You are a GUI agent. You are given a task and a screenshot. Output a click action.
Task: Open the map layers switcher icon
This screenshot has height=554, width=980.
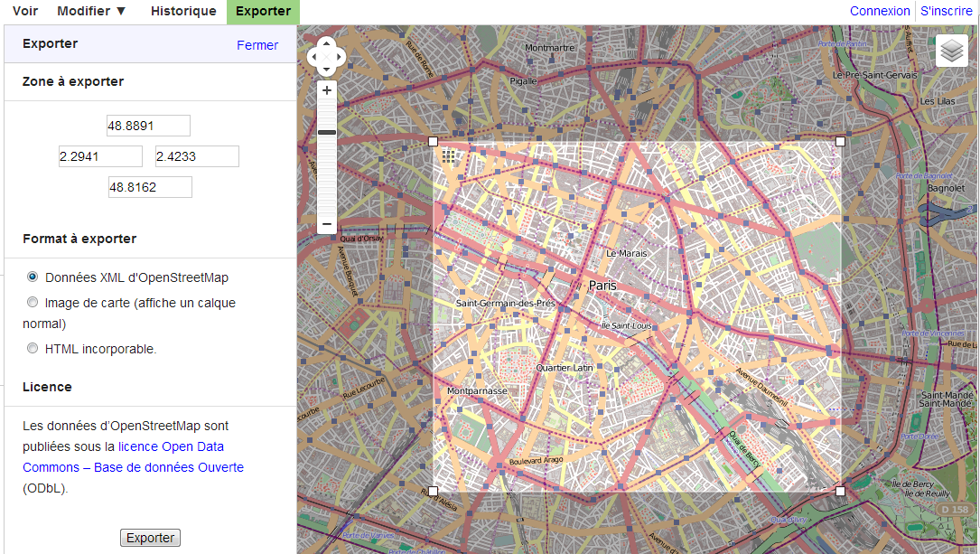tap(952, 52)
